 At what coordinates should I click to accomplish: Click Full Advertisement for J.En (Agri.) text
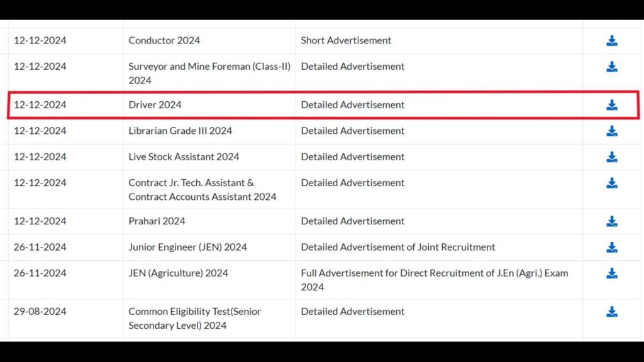pyautogui.click(x=435, y=280)
